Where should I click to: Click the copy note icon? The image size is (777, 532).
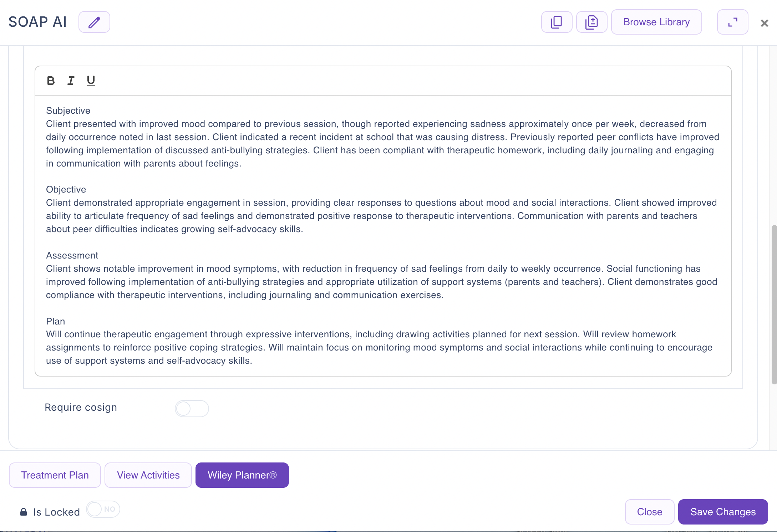557,22
